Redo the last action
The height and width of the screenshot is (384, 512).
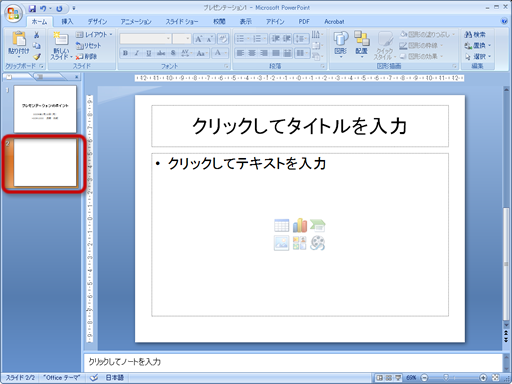pyautogui.click(x=59, y=8)
